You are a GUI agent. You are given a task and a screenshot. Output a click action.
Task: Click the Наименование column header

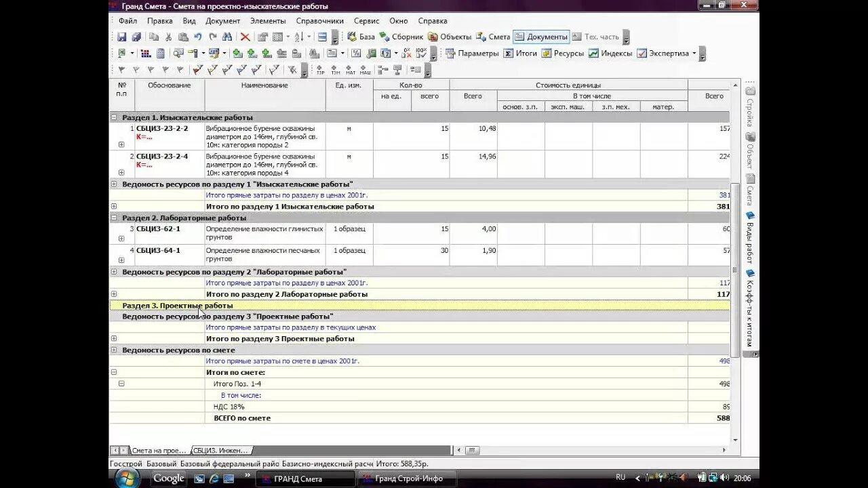264,96
